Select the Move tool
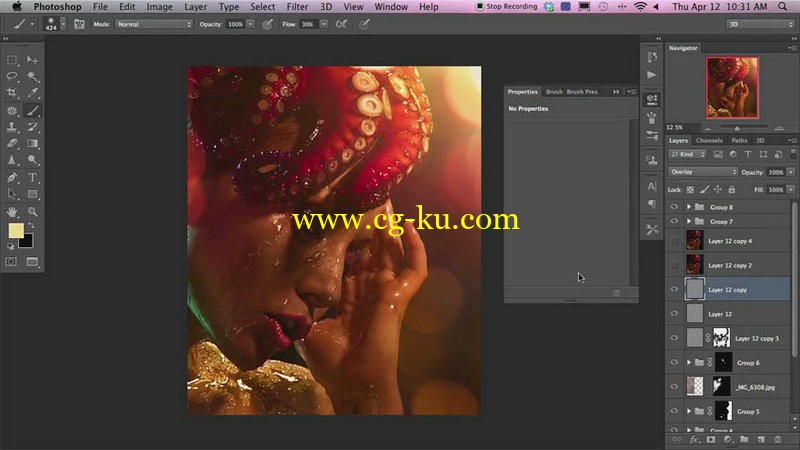 coord(33,60)
